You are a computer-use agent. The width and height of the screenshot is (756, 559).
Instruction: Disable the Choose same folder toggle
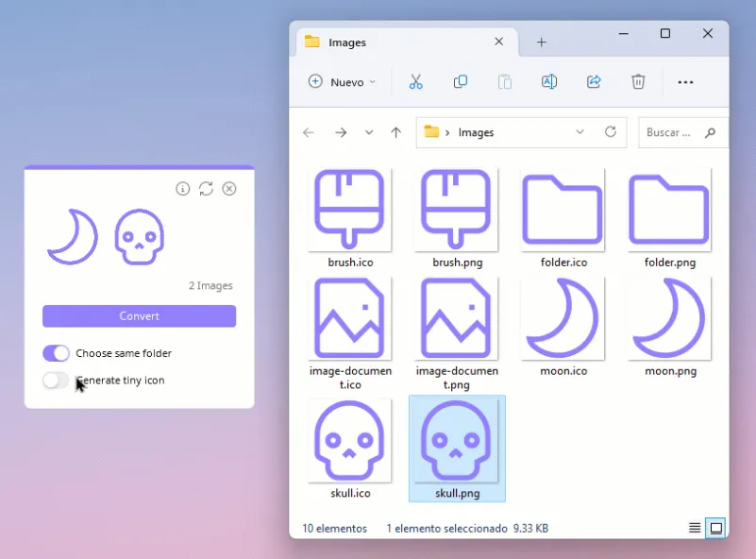pos(56,353)
